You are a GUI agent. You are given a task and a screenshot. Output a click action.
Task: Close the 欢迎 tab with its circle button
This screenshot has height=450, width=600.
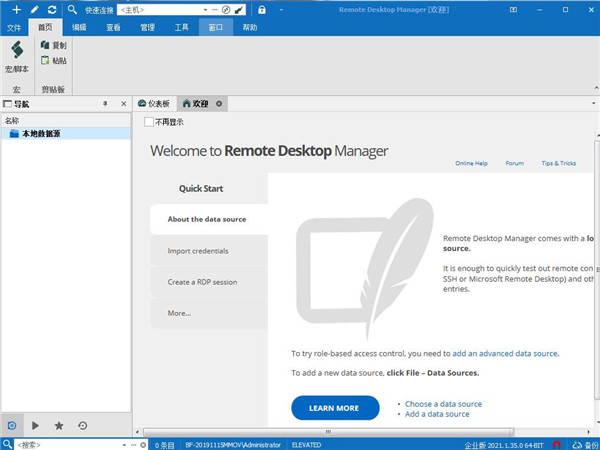click(219, 104)
